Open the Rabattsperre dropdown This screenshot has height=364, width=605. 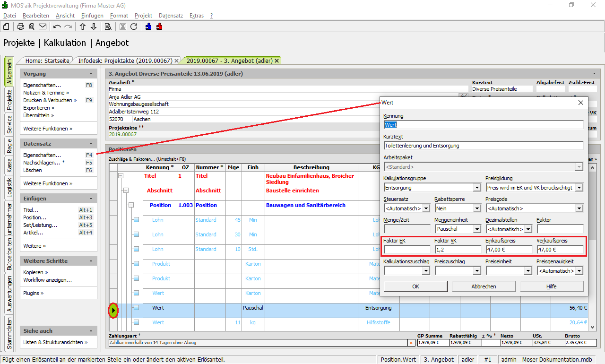[x=477, y=208]
